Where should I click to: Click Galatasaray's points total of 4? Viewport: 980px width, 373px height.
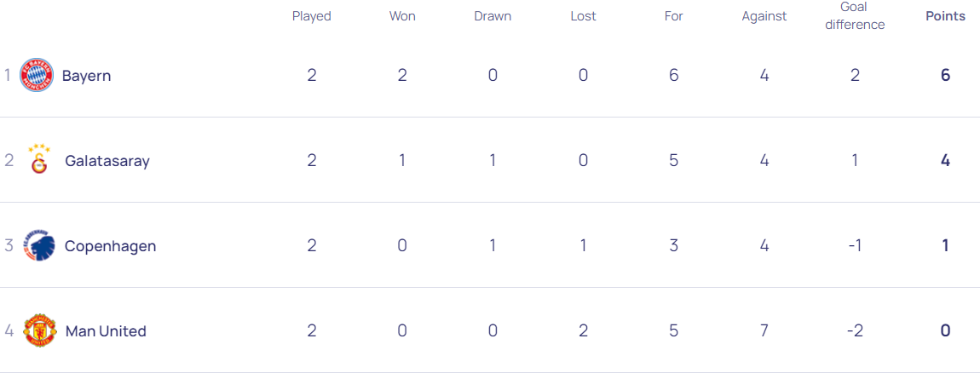tap(945, 160)
